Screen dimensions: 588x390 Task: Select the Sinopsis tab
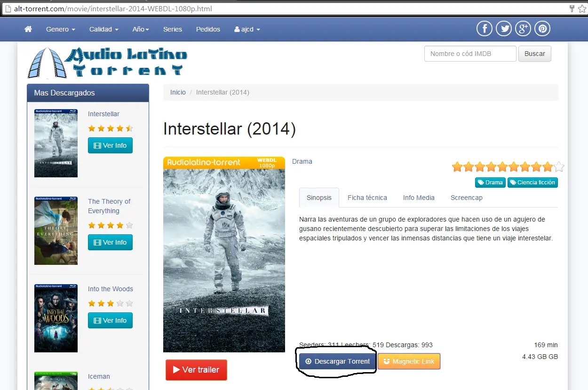pyautogui.click(x=319, y=198)
